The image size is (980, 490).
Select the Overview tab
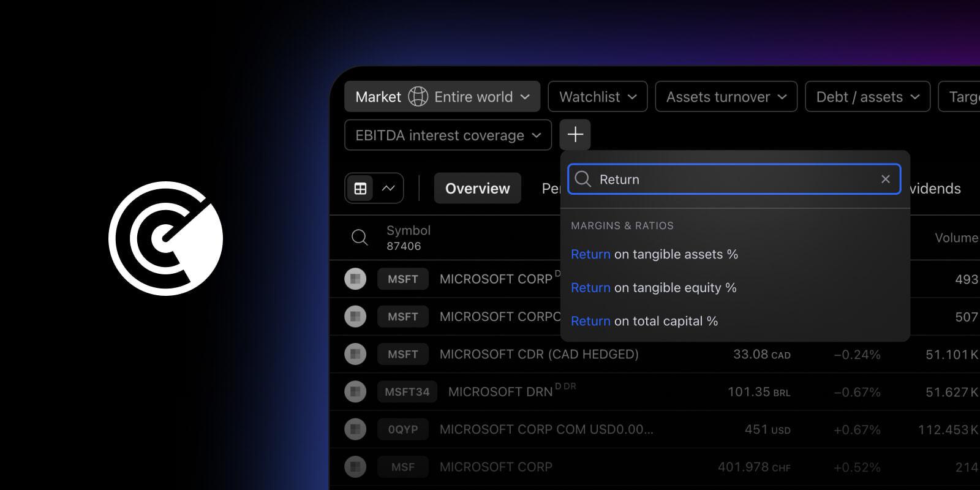[x=478, y=189]
